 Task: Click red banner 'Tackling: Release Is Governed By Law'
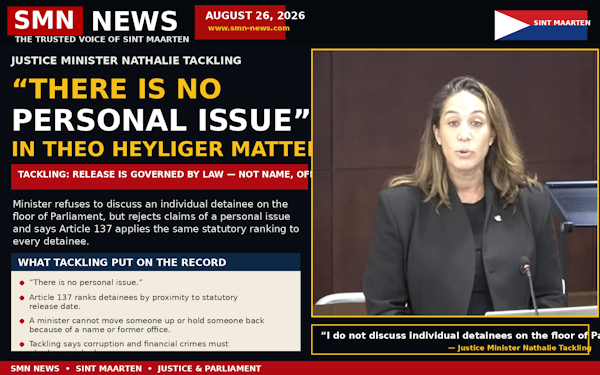pyautogui.click(x=160, y=177)
